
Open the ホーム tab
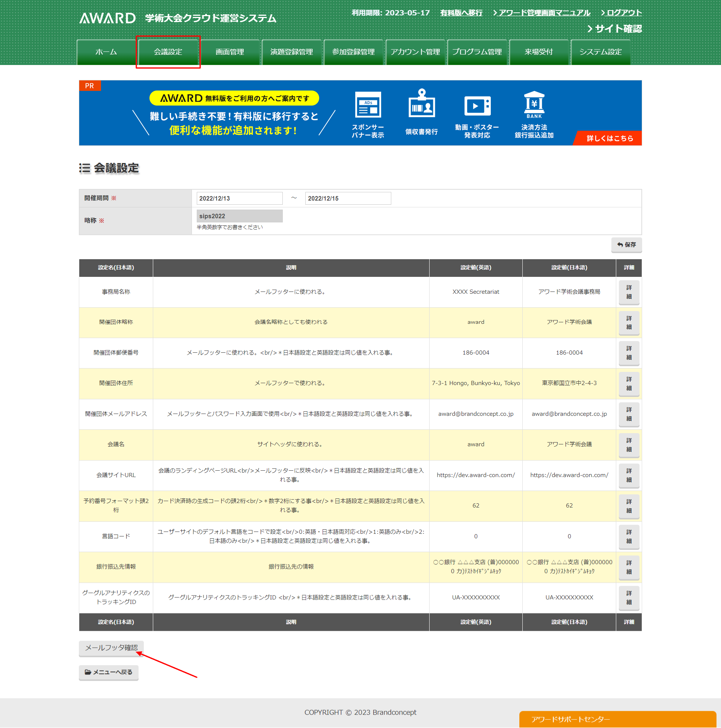[x=106, y=52]
